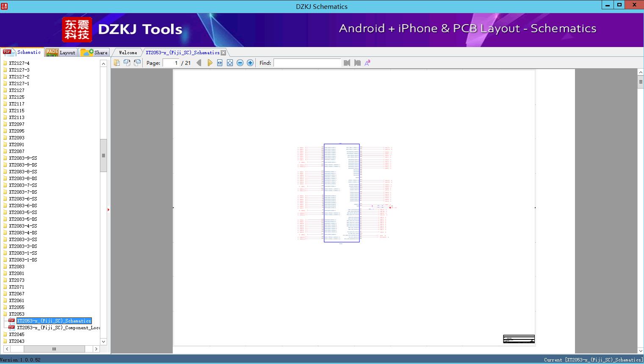Expand the XT2127-4 folder
The image size is (644, 364).
pos(19,63)
